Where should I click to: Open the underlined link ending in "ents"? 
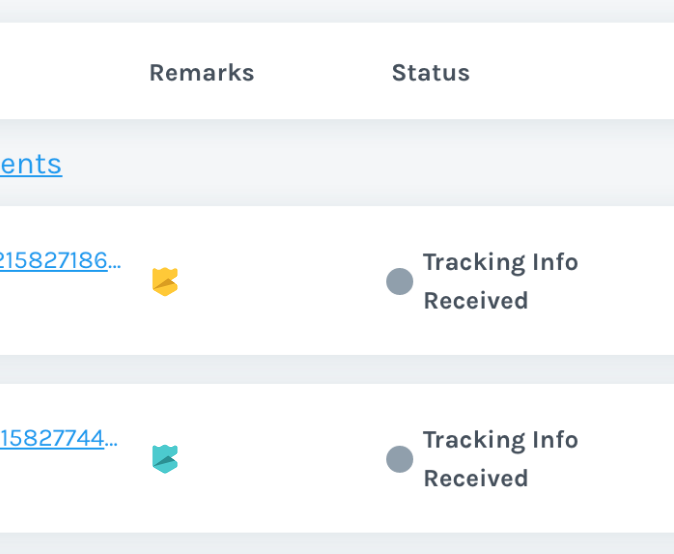[x=31, y=164]
